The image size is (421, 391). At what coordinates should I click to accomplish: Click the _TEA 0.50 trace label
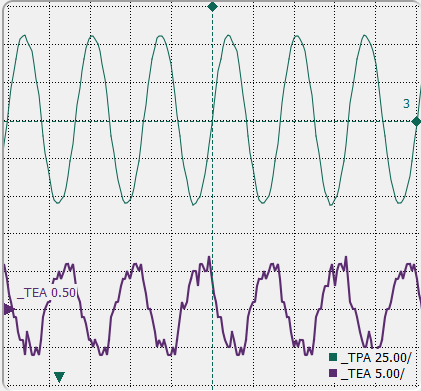[x=47, y=293]
